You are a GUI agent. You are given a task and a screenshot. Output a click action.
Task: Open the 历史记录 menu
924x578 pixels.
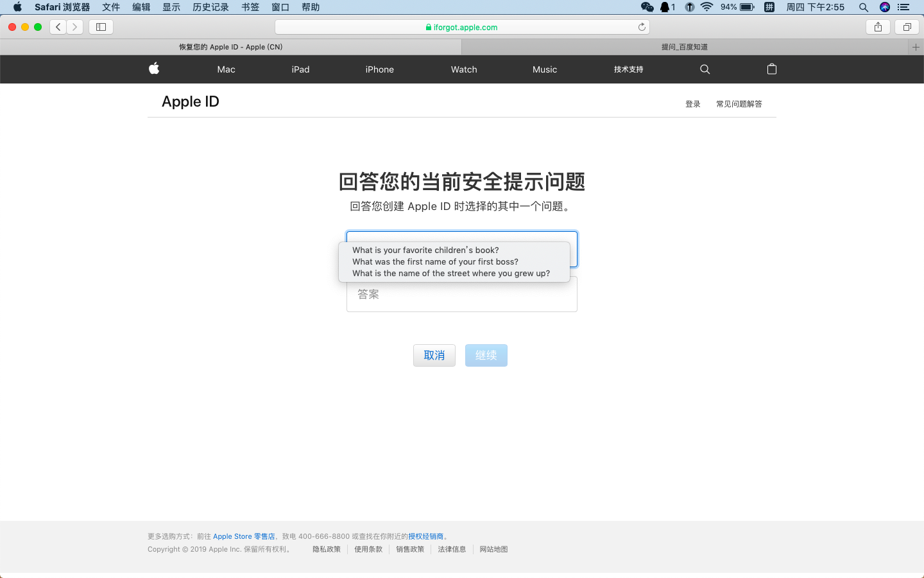[x=210, y=7]
